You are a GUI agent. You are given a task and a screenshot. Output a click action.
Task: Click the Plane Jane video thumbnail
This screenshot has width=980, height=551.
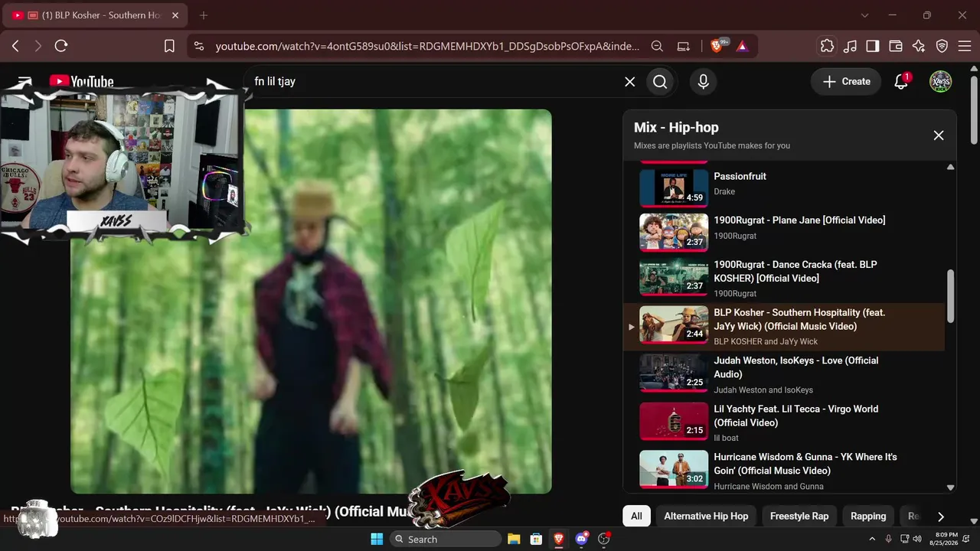click(674, 232)
